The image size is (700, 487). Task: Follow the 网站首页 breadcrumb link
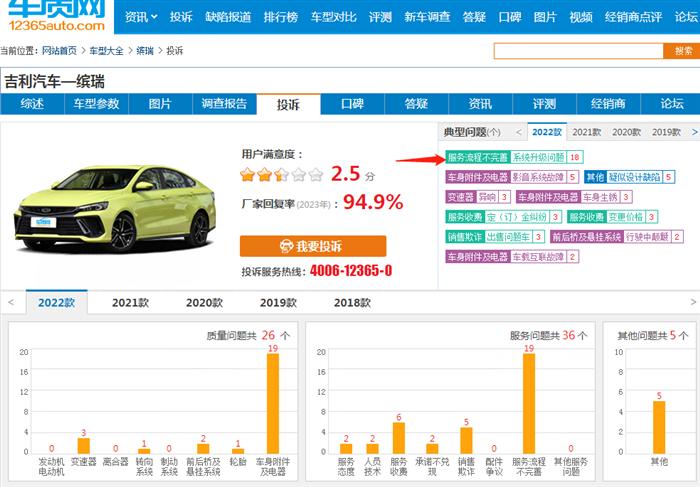[59, 51]
